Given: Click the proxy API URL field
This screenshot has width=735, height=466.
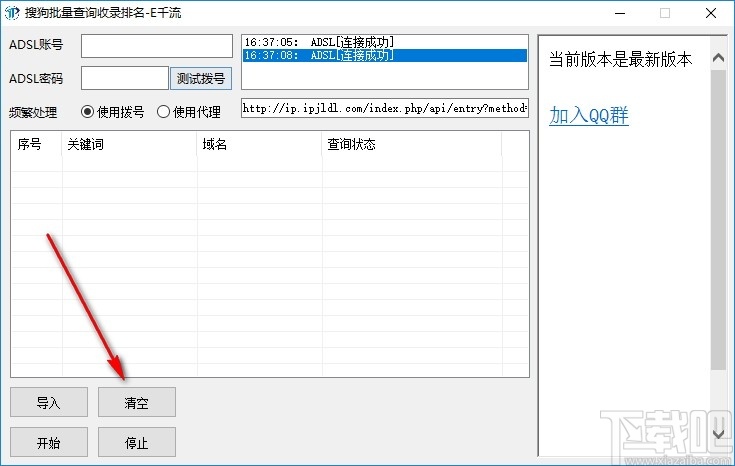Looking at the screenshot, I should coord(385,108).
